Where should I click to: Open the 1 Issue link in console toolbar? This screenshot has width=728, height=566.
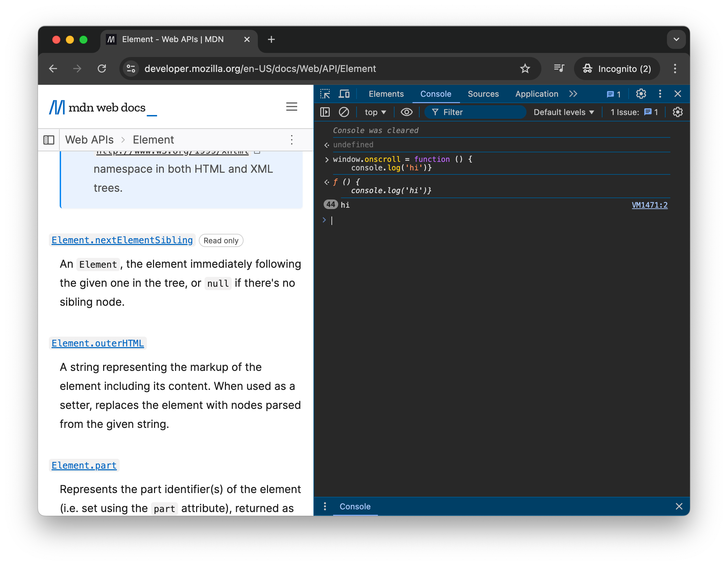tap(634, 112)
